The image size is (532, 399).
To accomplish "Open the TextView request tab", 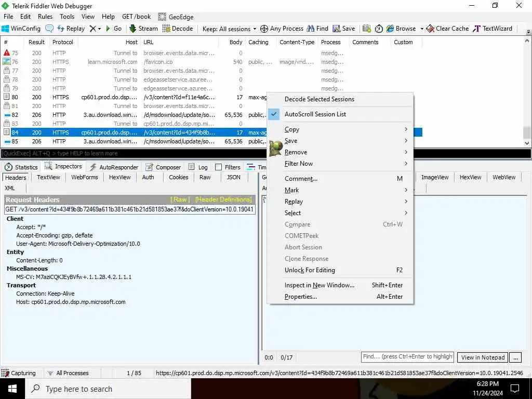I will (48, 177).
